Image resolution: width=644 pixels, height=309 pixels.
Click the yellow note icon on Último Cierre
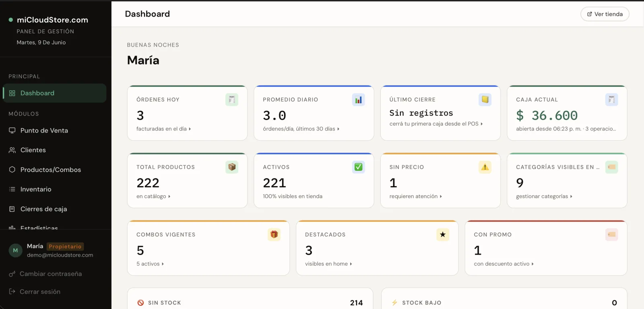pyautogui.click(x=485, y=100)
